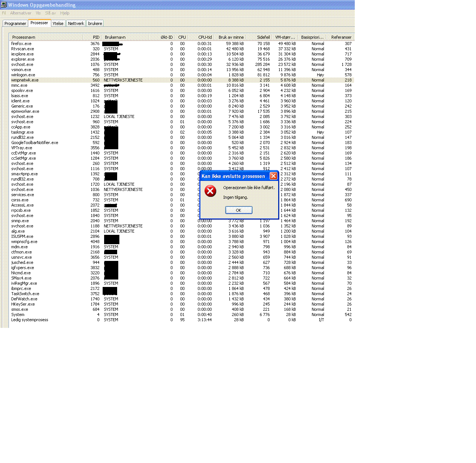The width and height of the screenshot is (476, 463).
Task: Sort by 'Bruk av minne' column header
Action: [x=229, y=37]
